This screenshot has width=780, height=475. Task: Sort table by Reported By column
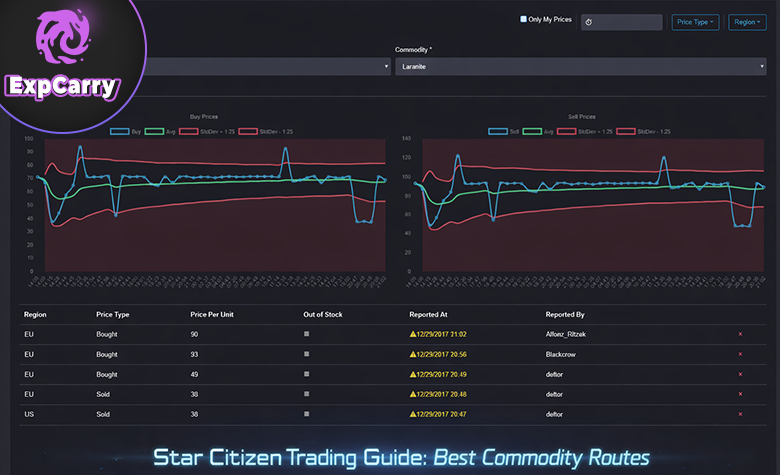click(x=565, y=314)
